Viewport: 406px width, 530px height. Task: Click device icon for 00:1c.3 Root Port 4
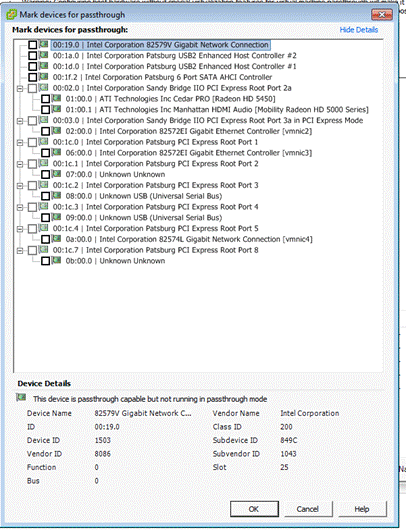(44, 207)
